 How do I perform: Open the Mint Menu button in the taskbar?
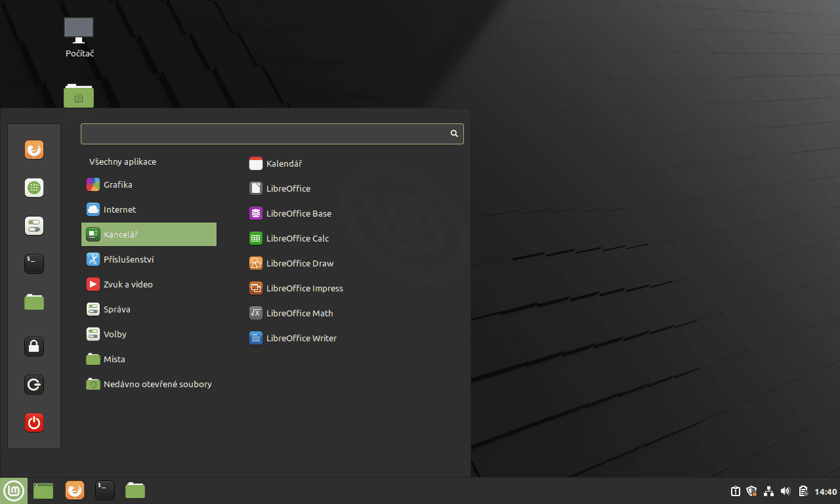pyautogui.click(x=13, y=490)
